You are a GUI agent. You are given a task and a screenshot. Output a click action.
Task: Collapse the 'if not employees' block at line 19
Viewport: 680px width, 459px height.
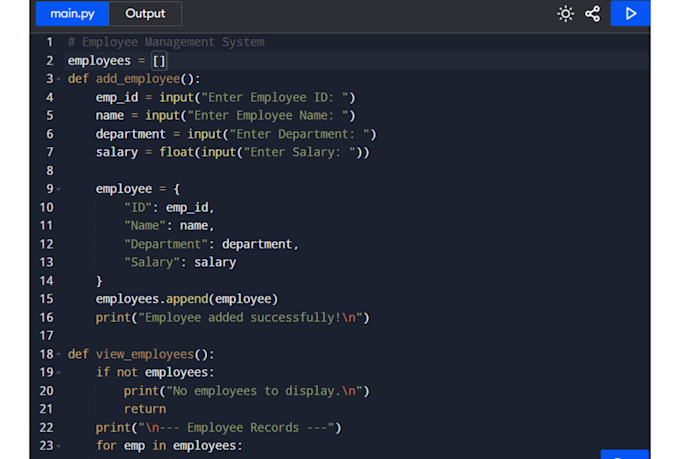tap(59, 372)
